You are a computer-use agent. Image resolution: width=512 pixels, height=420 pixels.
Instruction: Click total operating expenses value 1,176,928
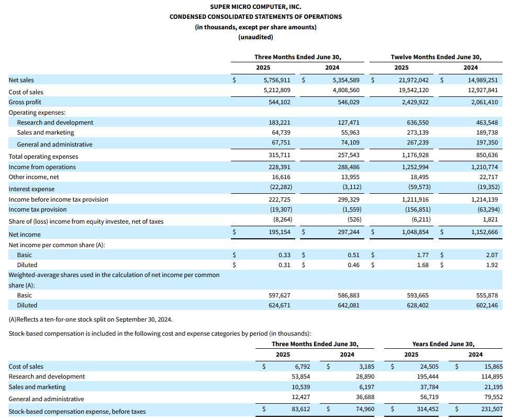[415, 155]
